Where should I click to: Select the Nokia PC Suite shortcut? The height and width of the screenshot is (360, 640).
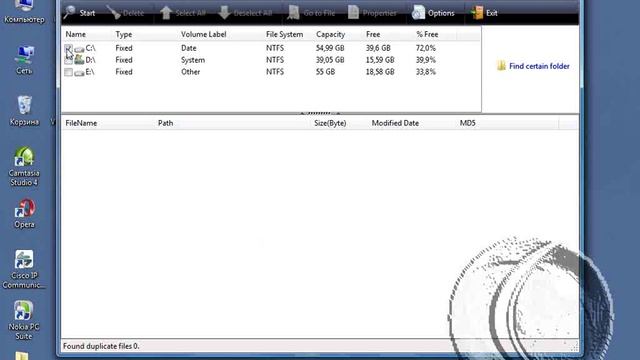pos(23,320)
